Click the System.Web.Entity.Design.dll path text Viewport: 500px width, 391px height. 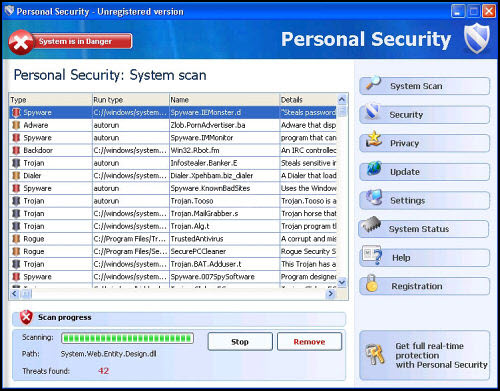point(108,354)
